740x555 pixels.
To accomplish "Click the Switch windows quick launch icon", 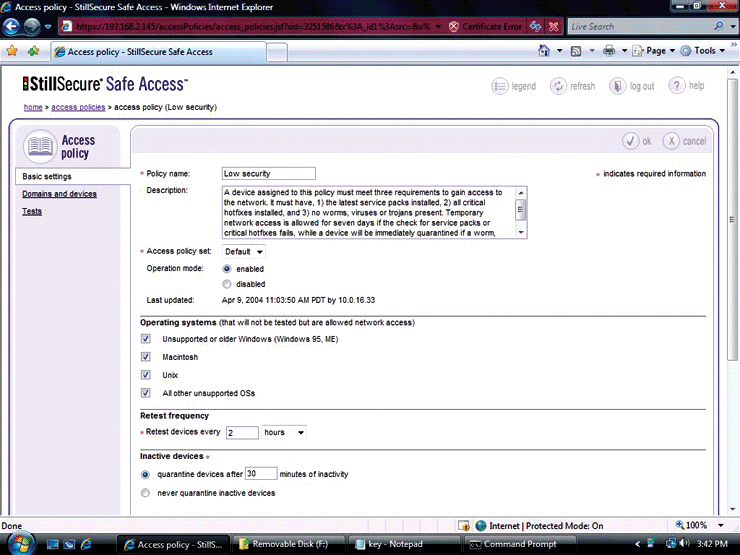I will 69,544.
